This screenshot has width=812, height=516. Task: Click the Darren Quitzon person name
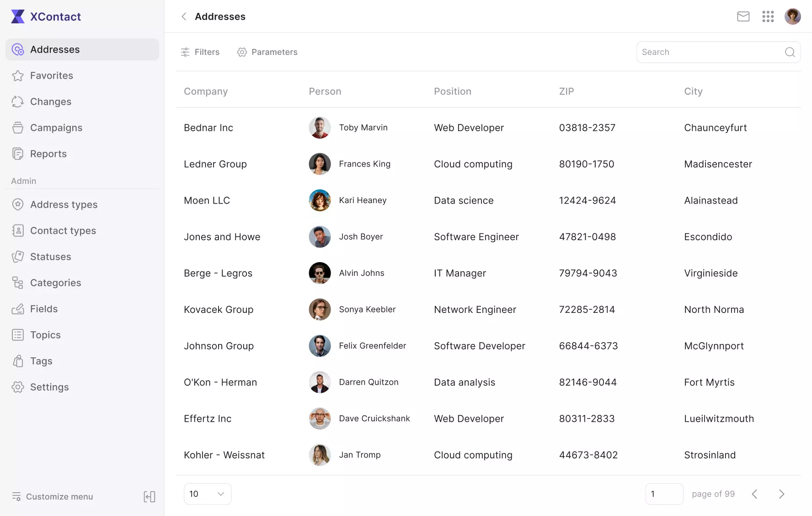tap(369, 382)
